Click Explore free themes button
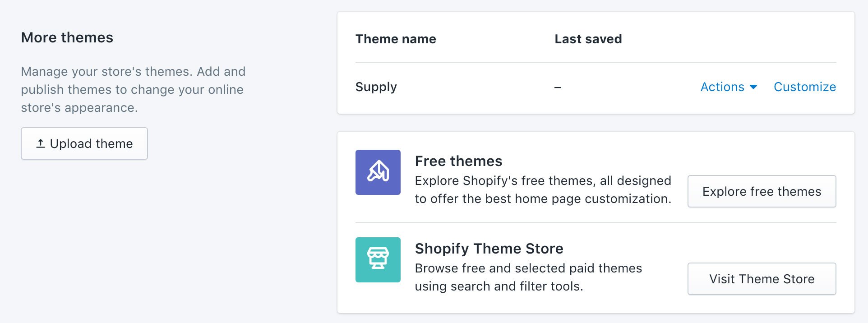The image size is (868, 323). pos(762,191)
